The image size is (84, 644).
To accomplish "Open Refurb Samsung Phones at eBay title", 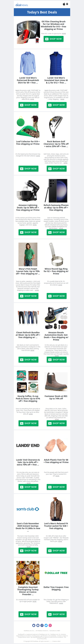I will tap(56, 208).
